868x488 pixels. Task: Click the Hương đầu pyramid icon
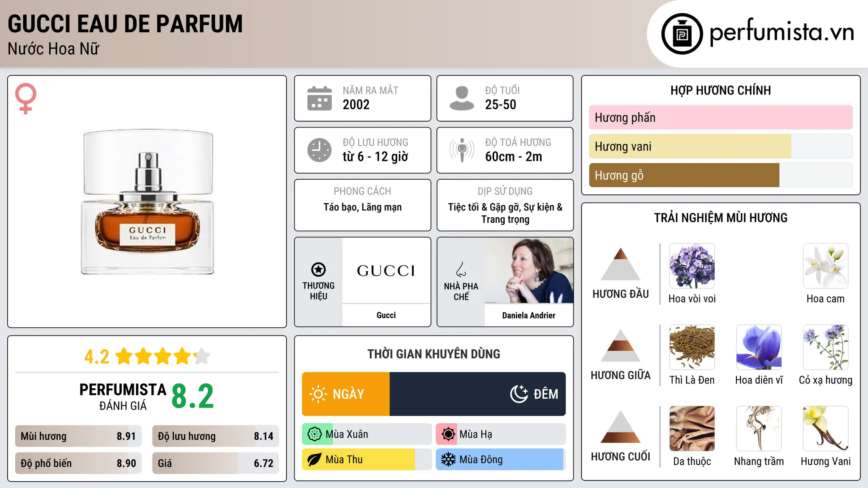[620, 264]
